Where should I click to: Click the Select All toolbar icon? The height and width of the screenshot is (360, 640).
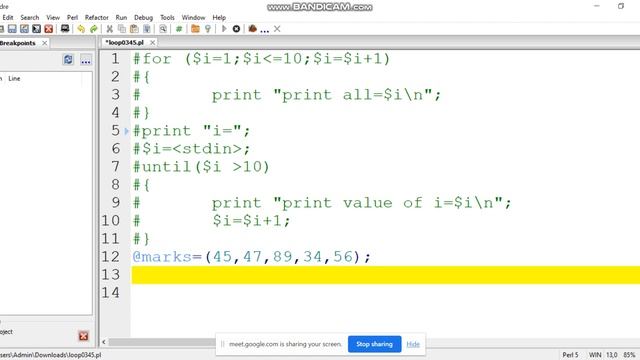(x=147, y=29)
